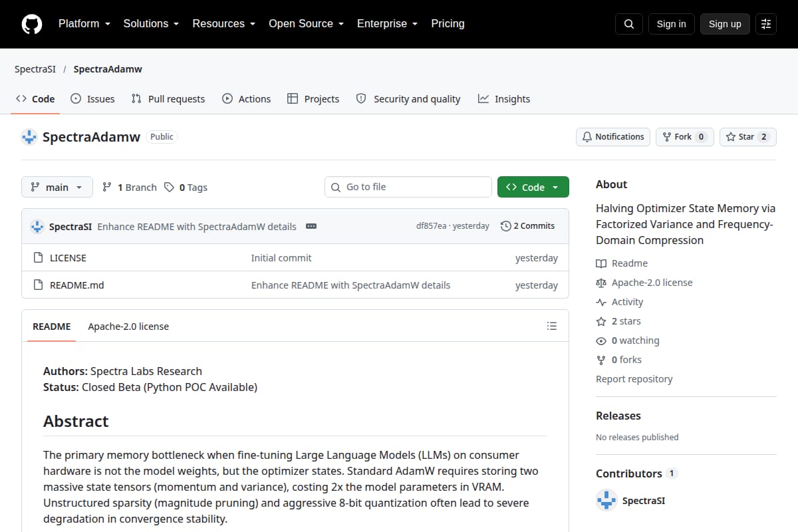This screenshot has height=532, width=798.
Task: Switch to the Projects tab
Action: click(313, 99)
